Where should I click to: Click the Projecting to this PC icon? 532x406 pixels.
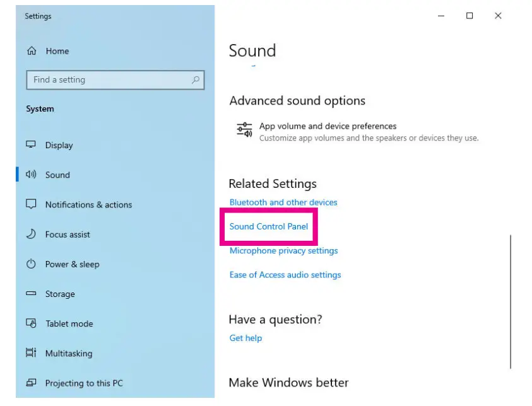coord(31,383)
